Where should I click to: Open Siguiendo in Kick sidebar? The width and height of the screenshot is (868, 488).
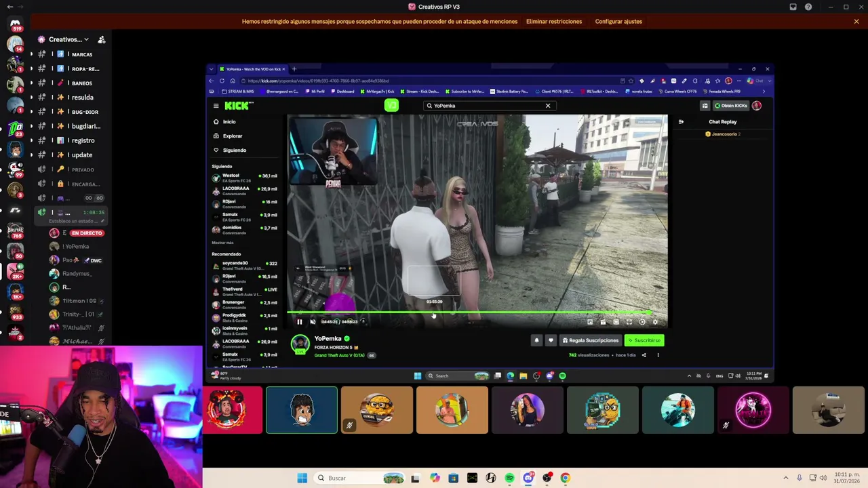pyautogui.click(x=234, y=150)
